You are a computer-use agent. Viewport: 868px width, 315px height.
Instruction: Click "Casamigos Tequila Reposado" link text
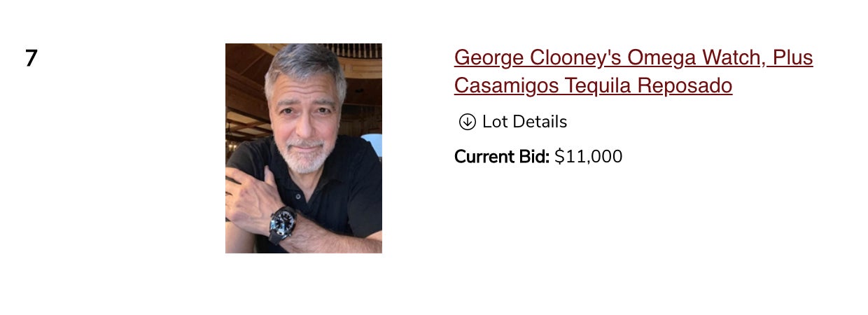coord(593,85)
